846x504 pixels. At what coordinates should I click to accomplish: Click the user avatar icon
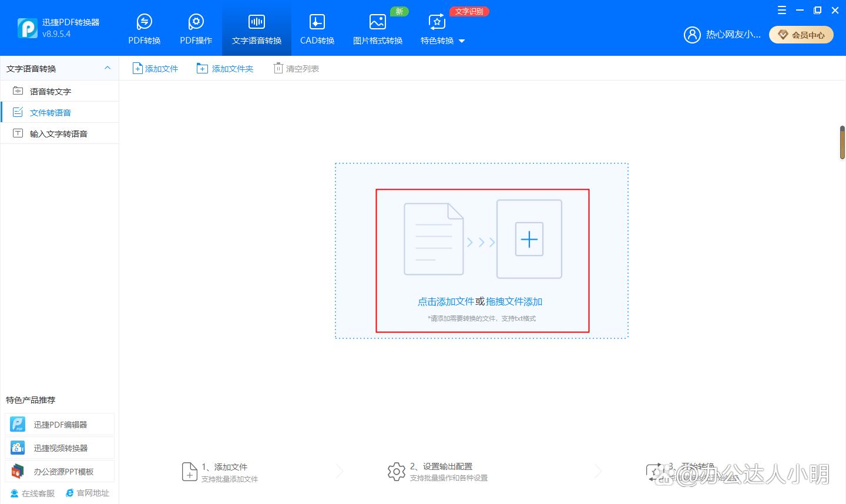tap(692, 35)
